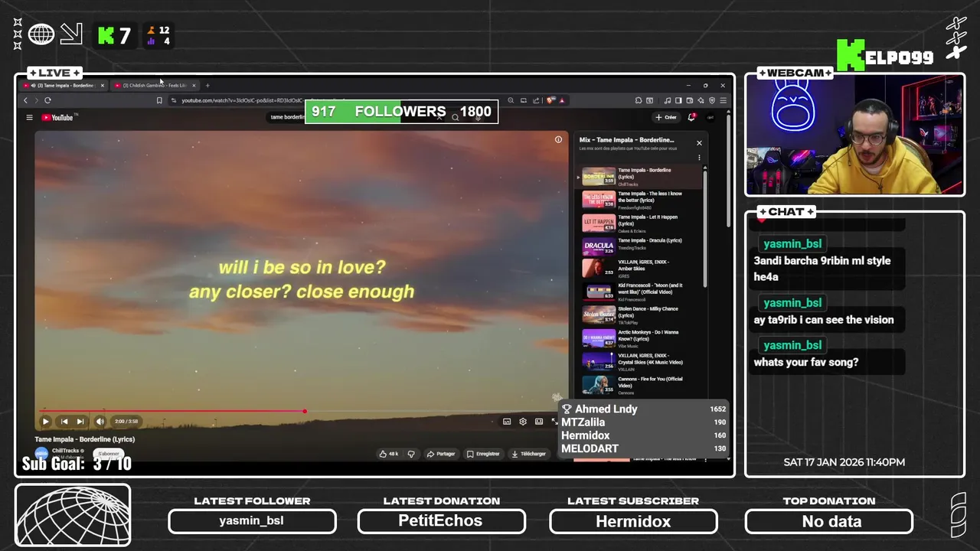Close the Mix playlist panel

click(699, 143)
